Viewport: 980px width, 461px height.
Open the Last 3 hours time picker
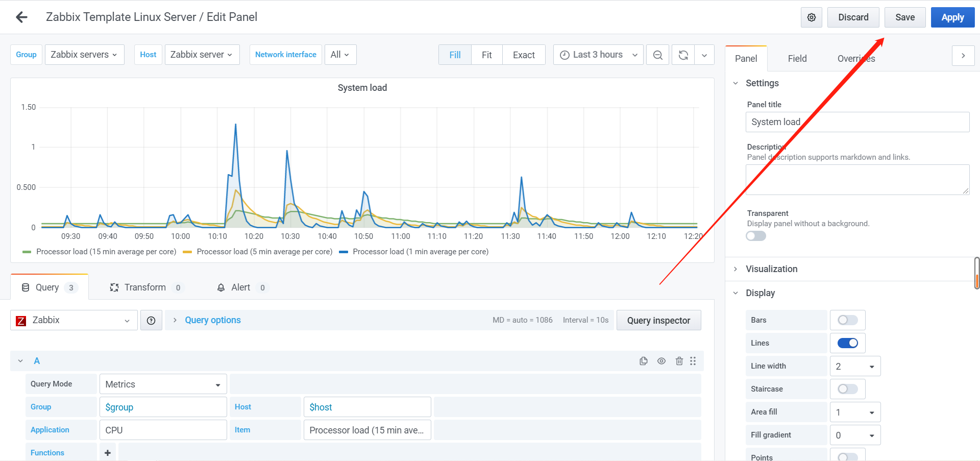pos(598,55)
